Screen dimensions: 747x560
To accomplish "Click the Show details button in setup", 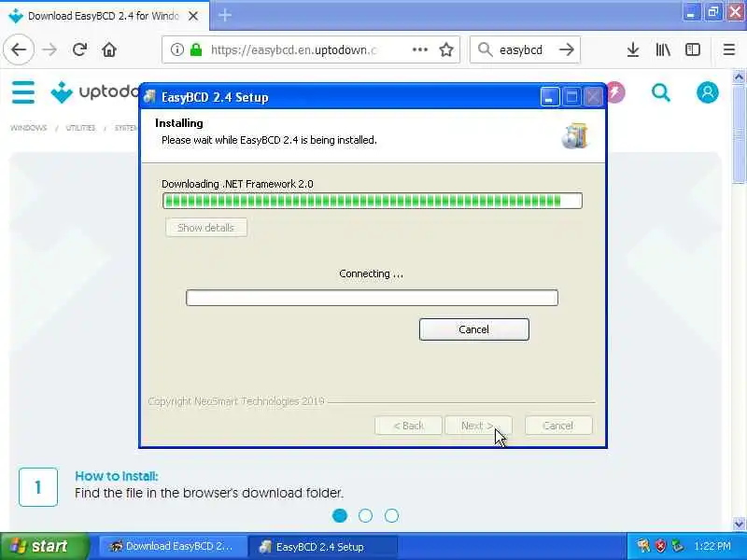I will coord(206,228).
